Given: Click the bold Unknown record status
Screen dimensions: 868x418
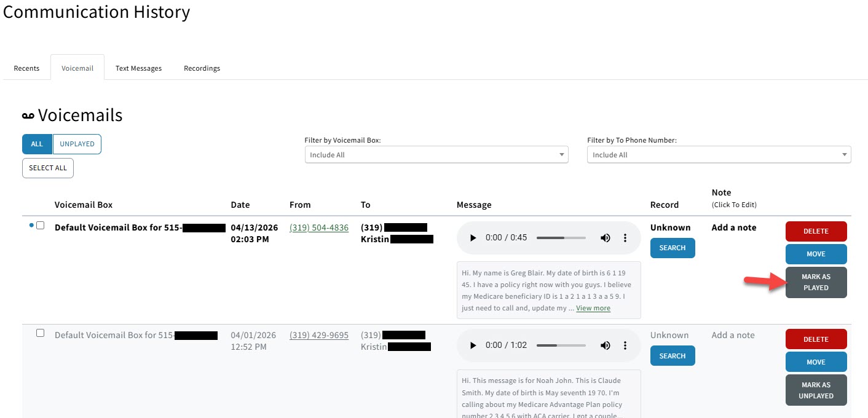Looking at the screenshot, I should point(671,227).
